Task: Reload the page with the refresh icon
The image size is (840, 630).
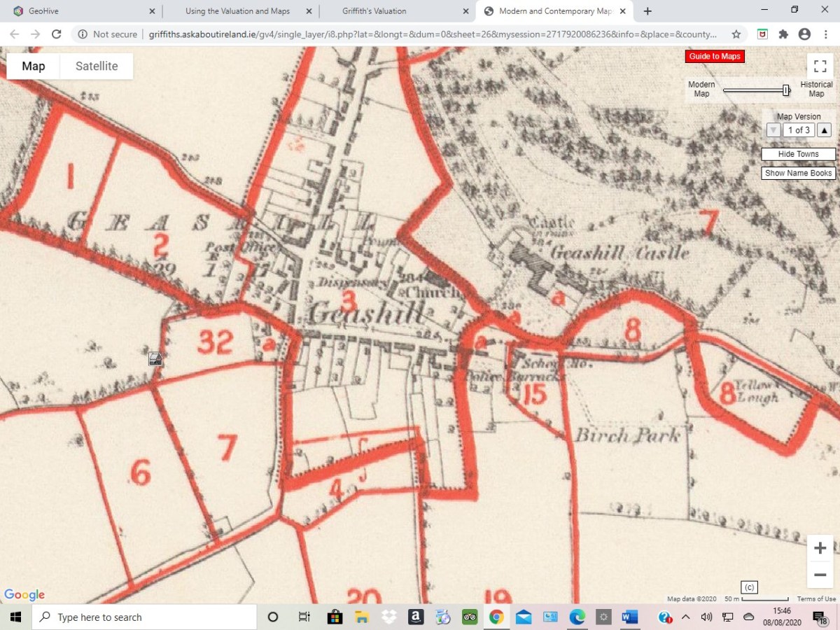Action: [57, 33]
